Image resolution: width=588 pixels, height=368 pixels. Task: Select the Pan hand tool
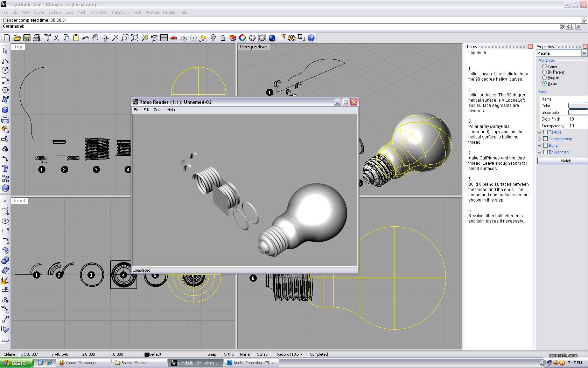pos(95,38)
